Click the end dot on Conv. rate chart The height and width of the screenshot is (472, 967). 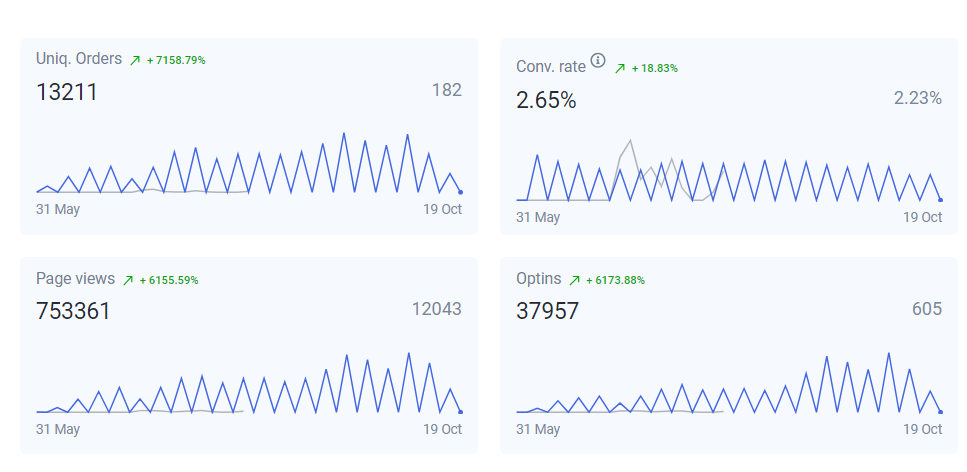[x=940, y=200]
